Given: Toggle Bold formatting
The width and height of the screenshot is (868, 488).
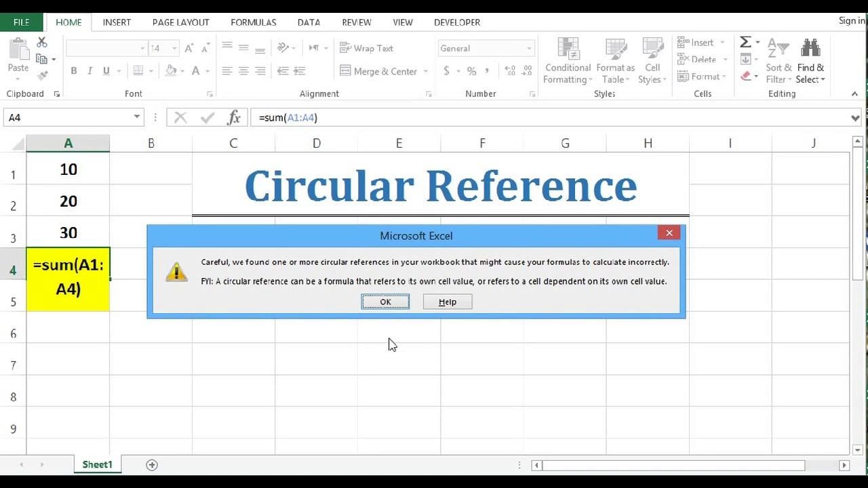Looking at the screenshot, I should [73, 70].
